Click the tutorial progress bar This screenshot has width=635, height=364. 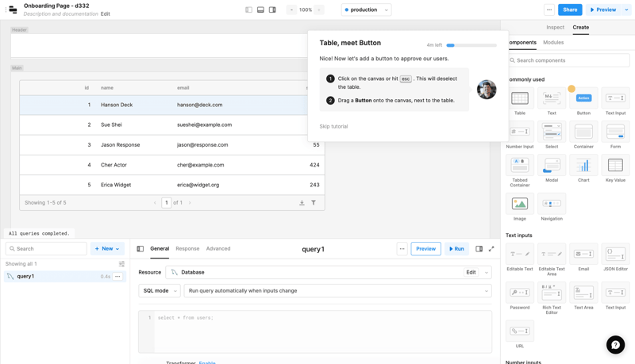click(x=471, y=45)
